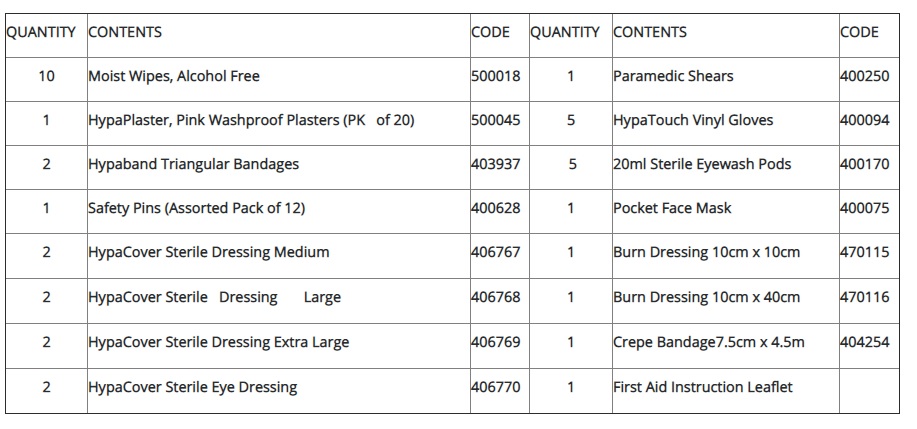Image resolution: width=917 pixels, height=429 pixels.
Task: Select Burn Dressing 10cm x 10cm
Action: [706, 252]
